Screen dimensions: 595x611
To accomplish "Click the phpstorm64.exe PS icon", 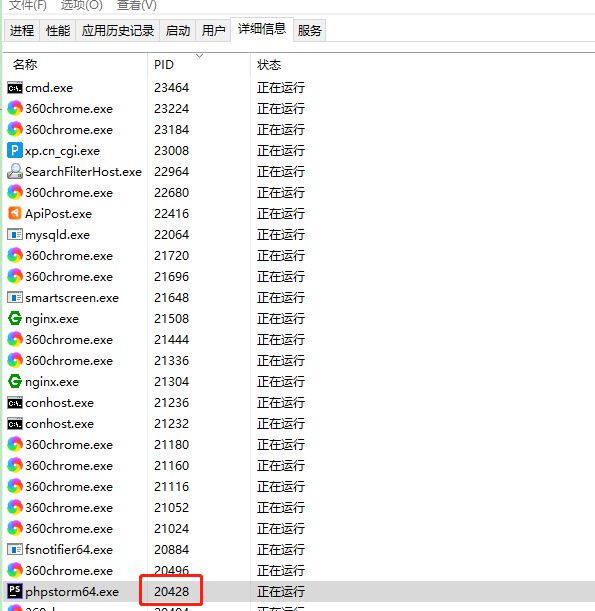I will (15, 591).
